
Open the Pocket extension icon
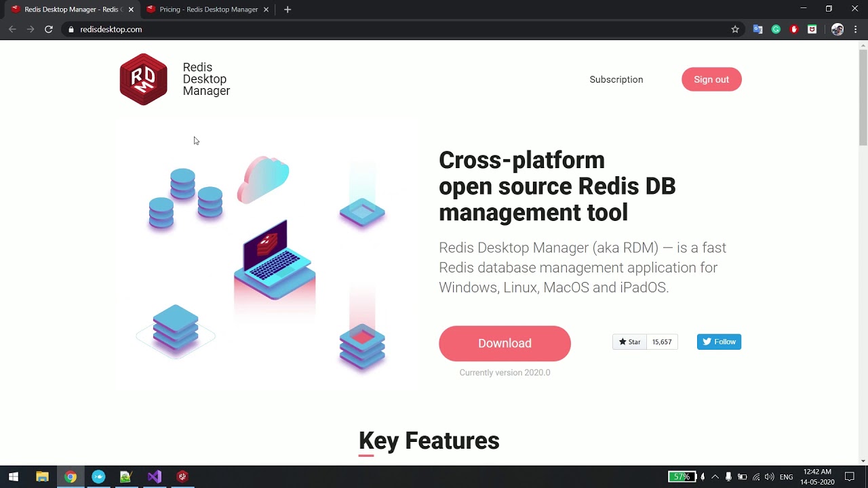tap(812, 29)
